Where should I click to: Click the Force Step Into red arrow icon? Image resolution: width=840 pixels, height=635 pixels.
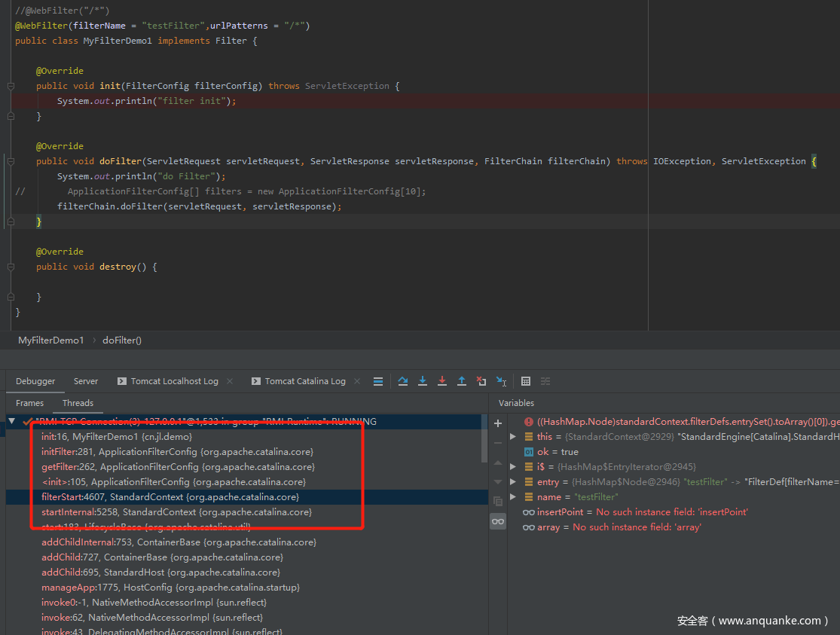click(x=442, y=381)
